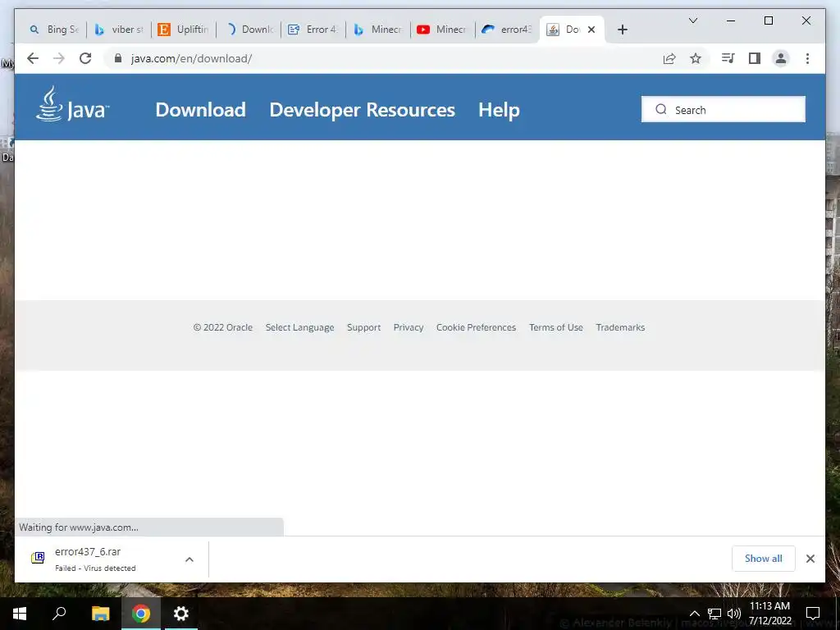Open Windows taskbar search
The width and height of the screenshot is (840, 630).
59,614
